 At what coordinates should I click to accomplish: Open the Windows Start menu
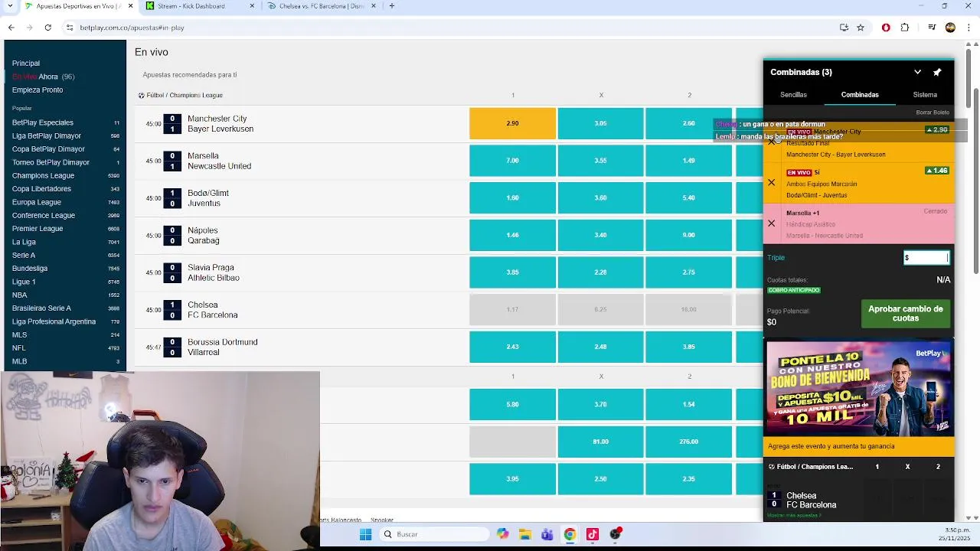click(365, 534)
